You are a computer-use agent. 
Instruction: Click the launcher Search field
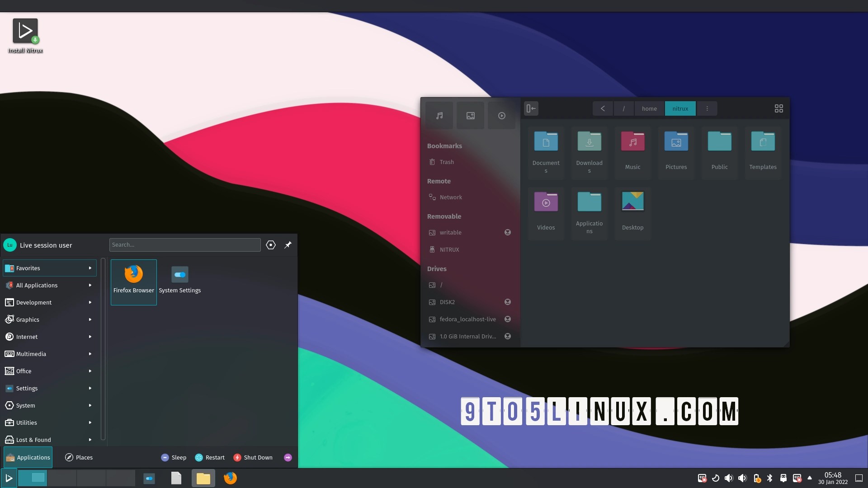[184, 245]
